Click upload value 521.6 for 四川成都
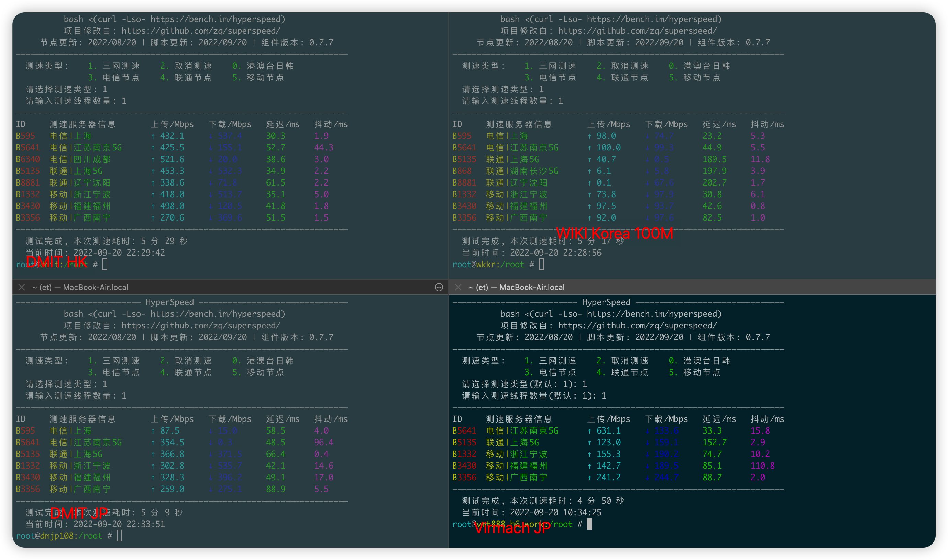948x560 pixels. (172, 159)
